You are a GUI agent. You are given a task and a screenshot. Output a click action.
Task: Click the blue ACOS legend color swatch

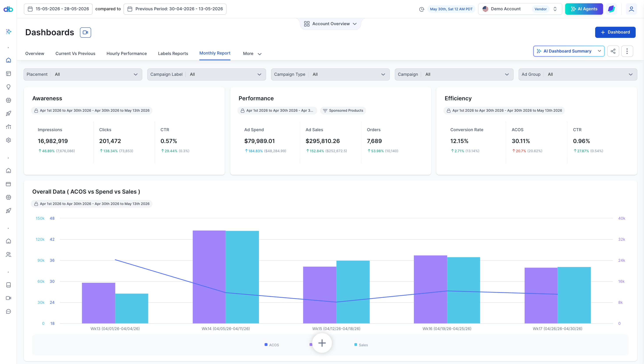(266, 345)
